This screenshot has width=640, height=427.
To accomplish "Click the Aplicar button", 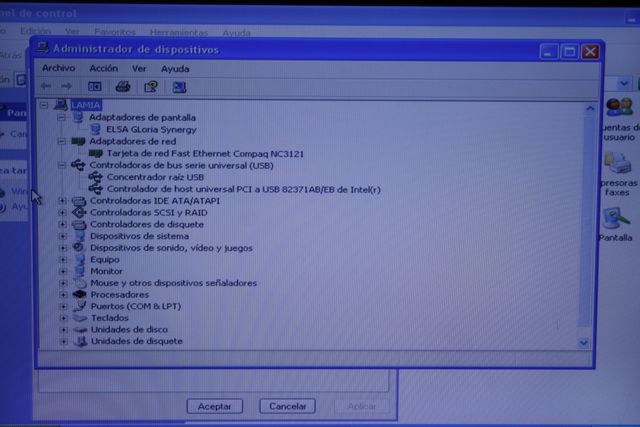I will click(362, 406).
